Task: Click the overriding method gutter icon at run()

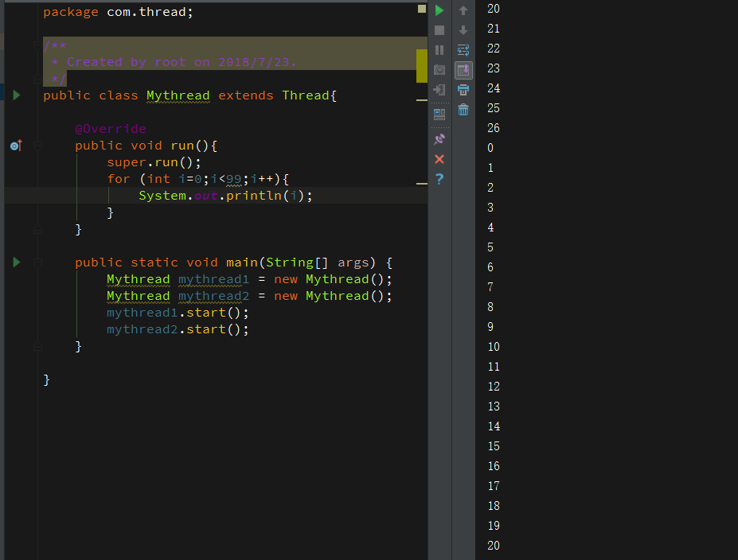Action: point(16,146)
